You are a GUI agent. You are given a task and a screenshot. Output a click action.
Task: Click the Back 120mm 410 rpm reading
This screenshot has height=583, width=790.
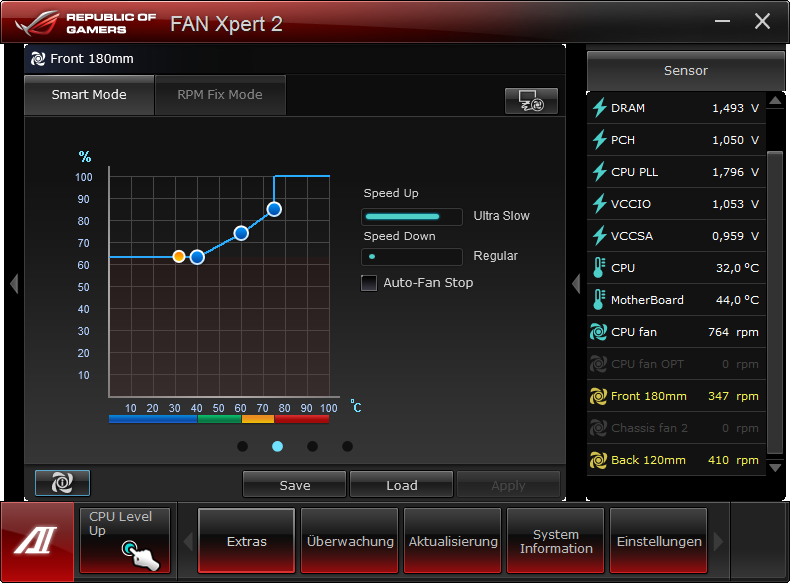coord(733,460)
